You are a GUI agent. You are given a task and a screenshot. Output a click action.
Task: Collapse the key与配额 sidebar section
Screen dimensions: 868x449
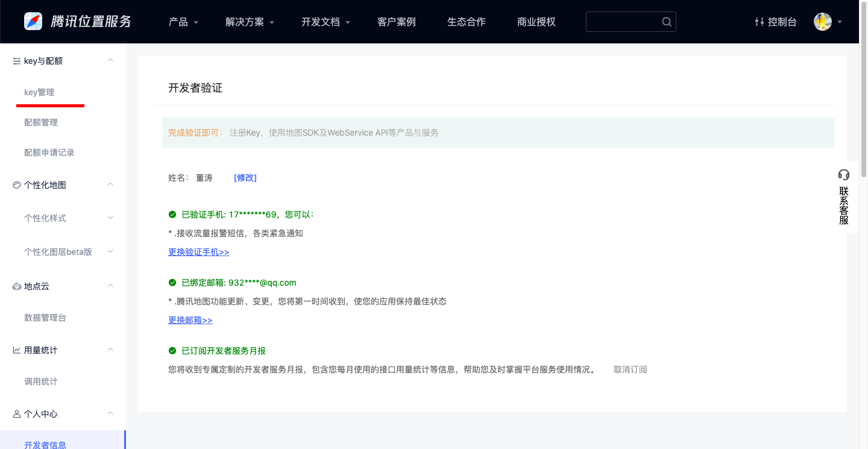[110, 60]
